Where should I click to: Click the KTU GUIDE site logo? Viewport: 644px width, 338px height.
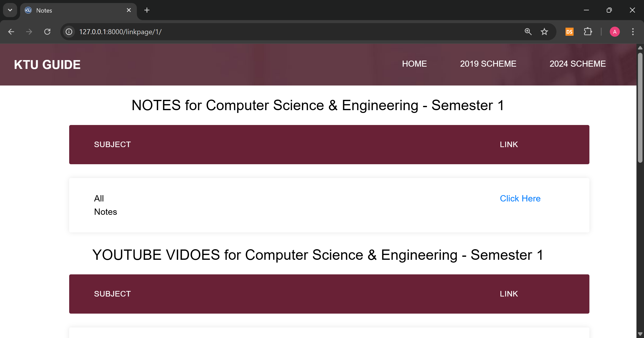click(x=47, y=65)
